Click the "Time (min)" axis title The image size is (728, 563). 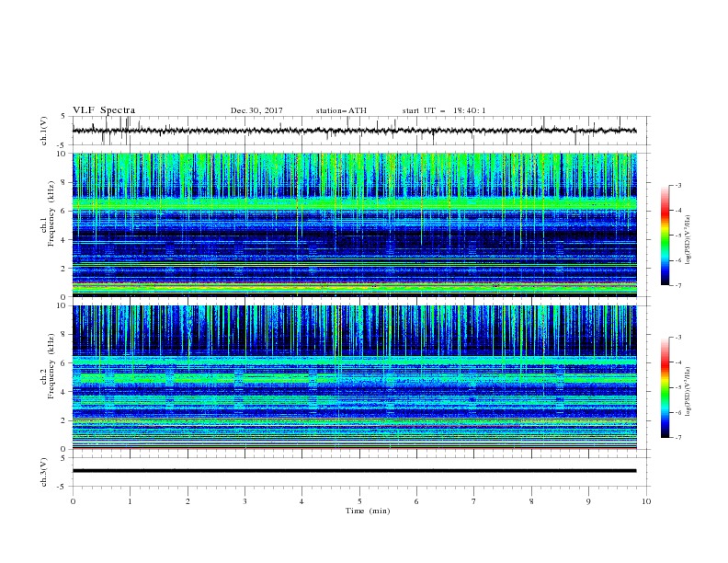pos(368,511)
